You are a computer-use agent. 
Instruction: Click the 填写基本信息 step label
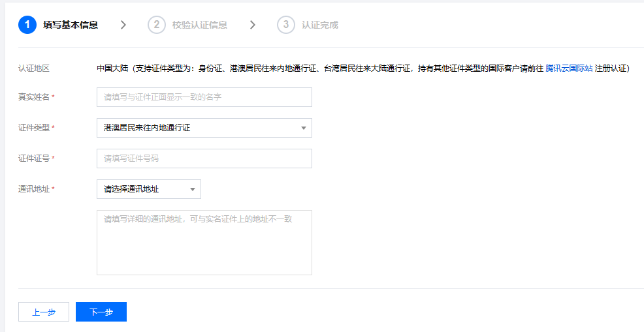coord(71,25)
